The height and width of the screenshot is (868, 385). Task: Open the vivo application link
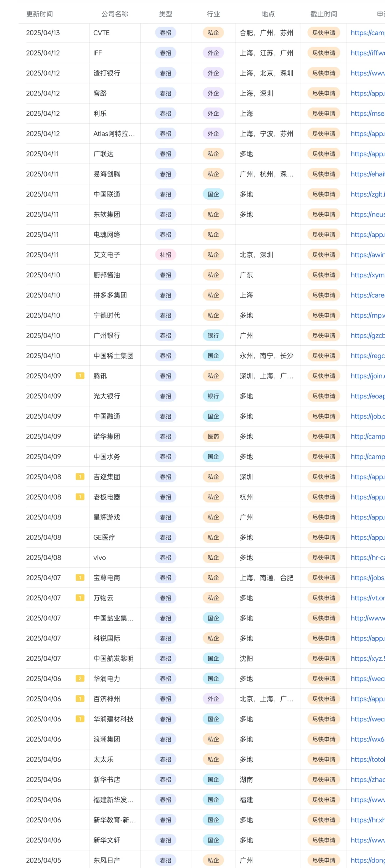click(368, 558)
